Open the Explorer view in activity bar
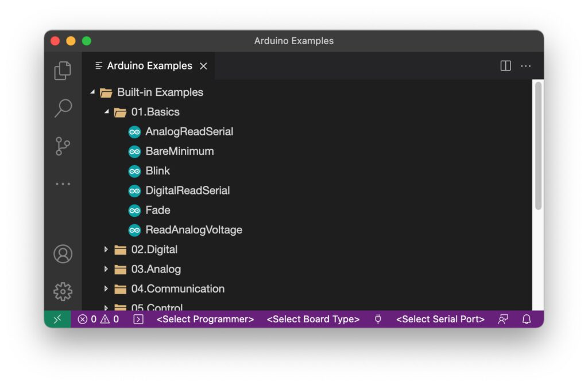 pyautogui.click(x=63, y=71)
